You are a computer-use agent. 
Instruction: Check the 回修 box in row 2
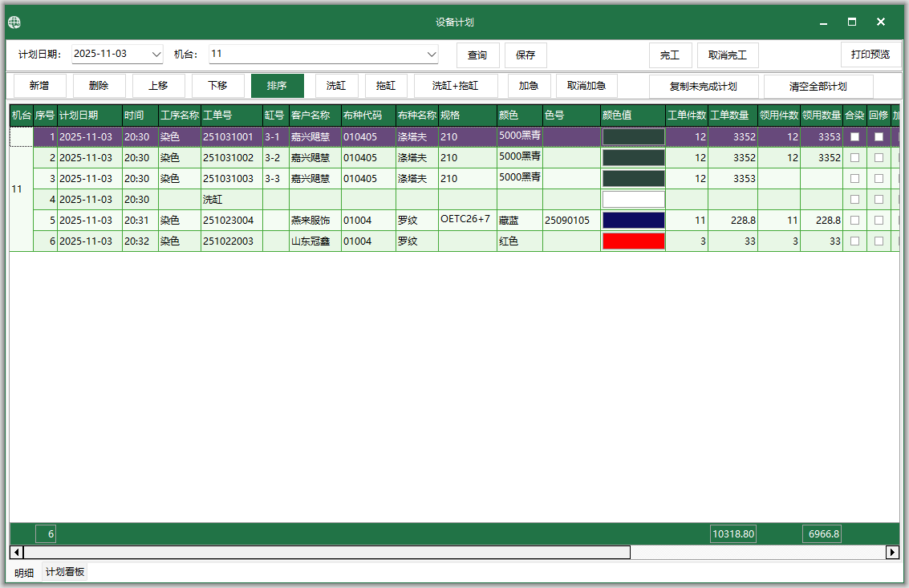click(879, 158)
